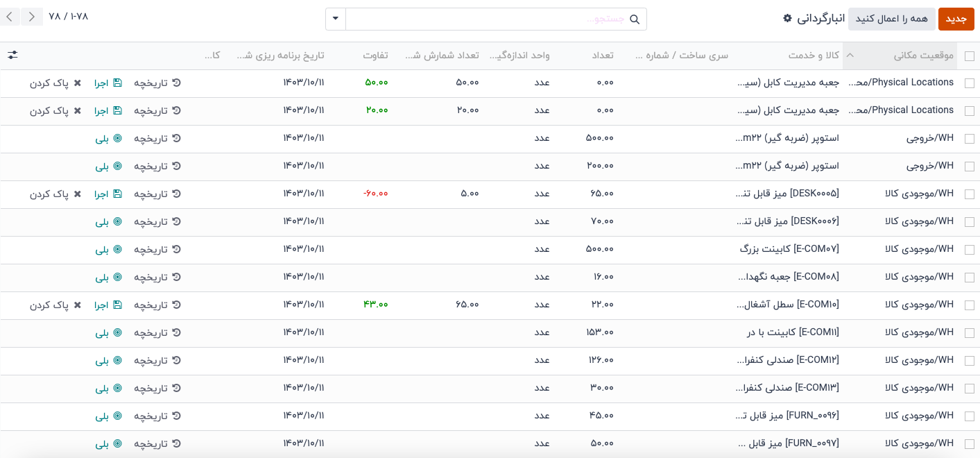This screenshot has width=980, height=458.
Task: Click the جدید button
Action: [956, 19]
